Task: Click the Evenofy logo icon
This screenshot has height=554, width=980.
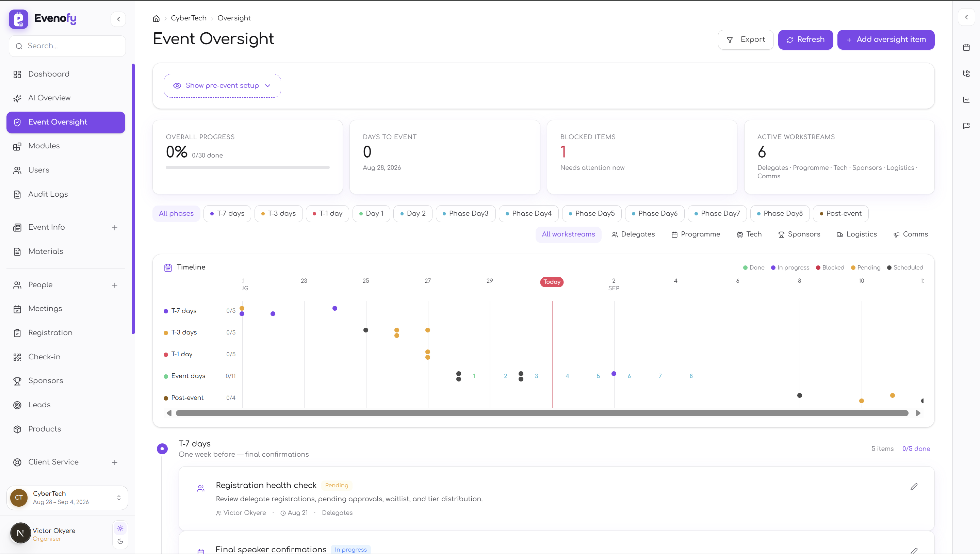Action: pyautogui.click(x=18, y=19)
